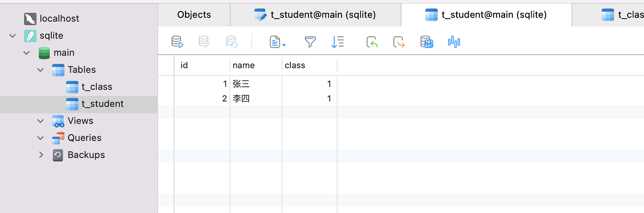Select the id cell in 张三 row

click(x=202, y=84)
